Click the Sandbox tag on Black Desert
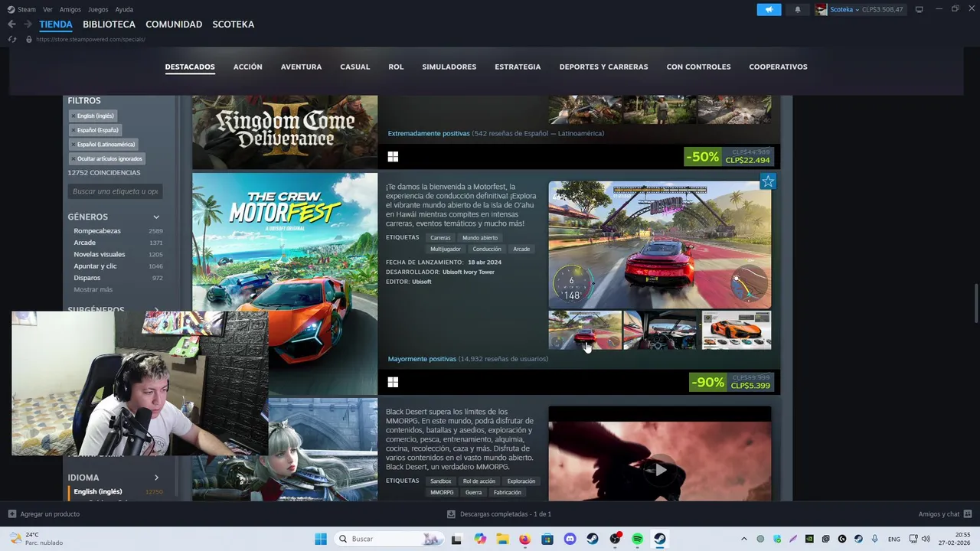Screen dimensions: 980x551 click(x=440, y=481)
